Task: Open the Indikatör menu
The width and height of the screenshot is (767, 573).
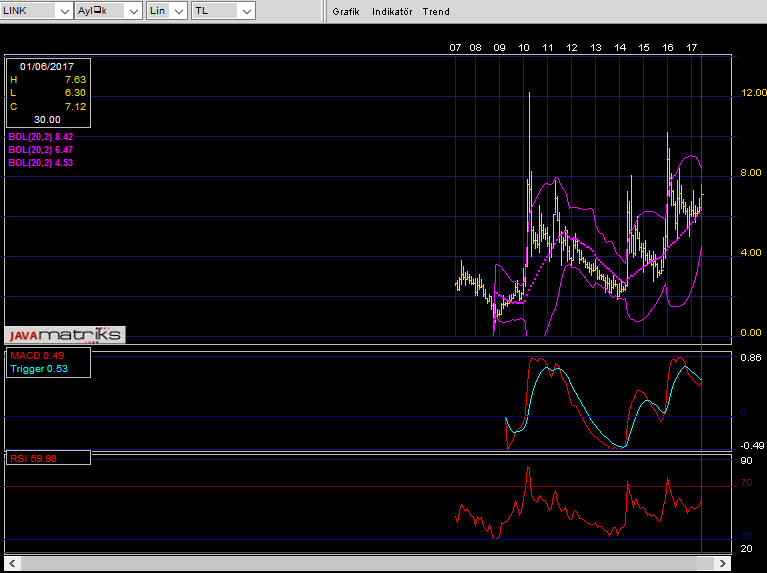Action: 392,12
